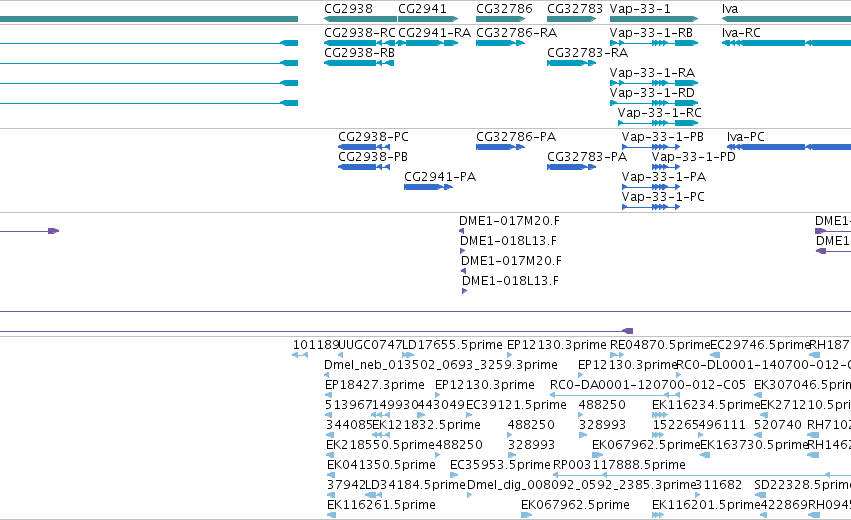Screen dimensions: 851x520
Task: Select the Vap-33-1-PA protein label
Action: click(664, 177)
